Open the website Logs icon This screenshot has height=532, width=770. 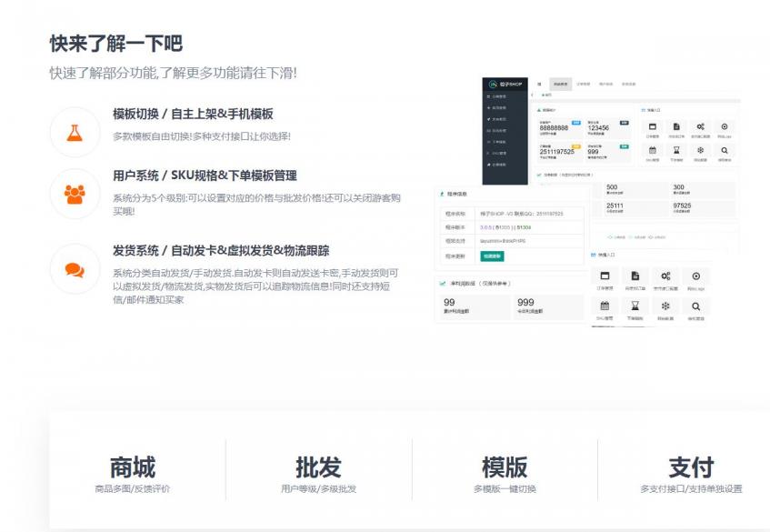[x=696, y=275]
